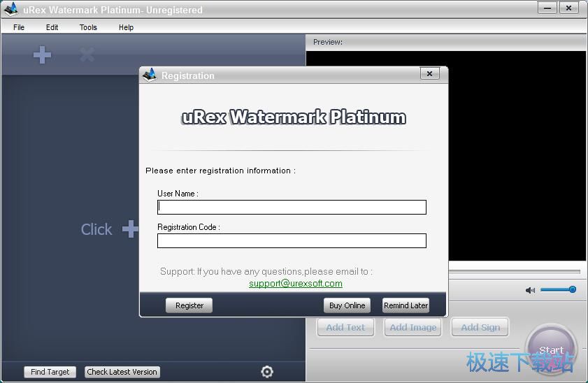Focus the User Name input field
Image resolution: width=588 pixels, height=383 pixels.
pyautogui.click(x=292, y=207)
